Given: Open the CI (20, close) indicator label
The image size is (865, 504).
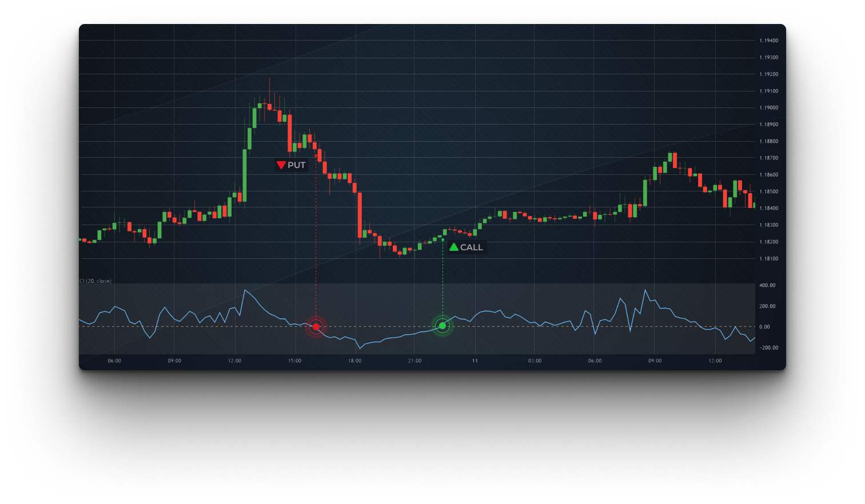Looking at the screenshot, I should click(x=95, y=281).
